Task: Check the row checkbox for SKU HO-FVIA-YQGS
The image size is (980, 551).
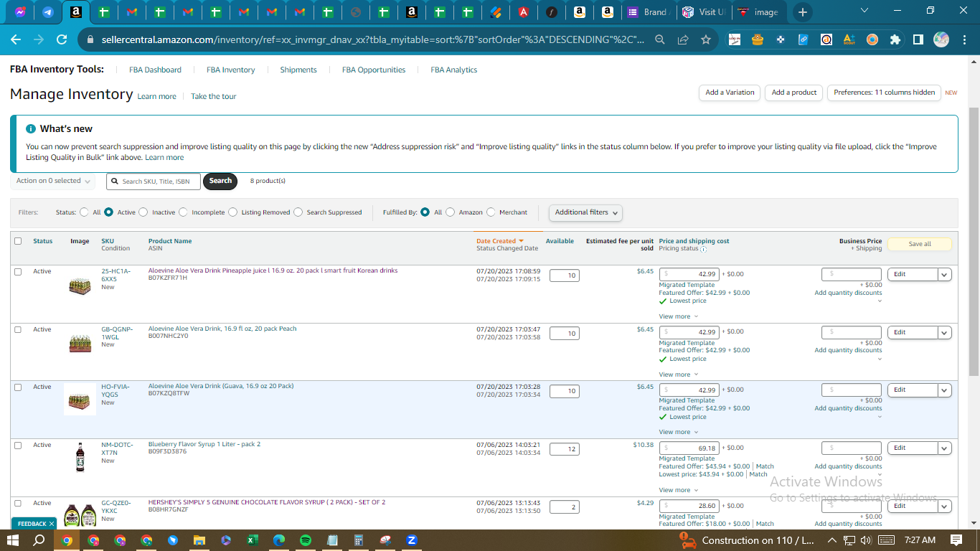Action: (x=18, y=387)
